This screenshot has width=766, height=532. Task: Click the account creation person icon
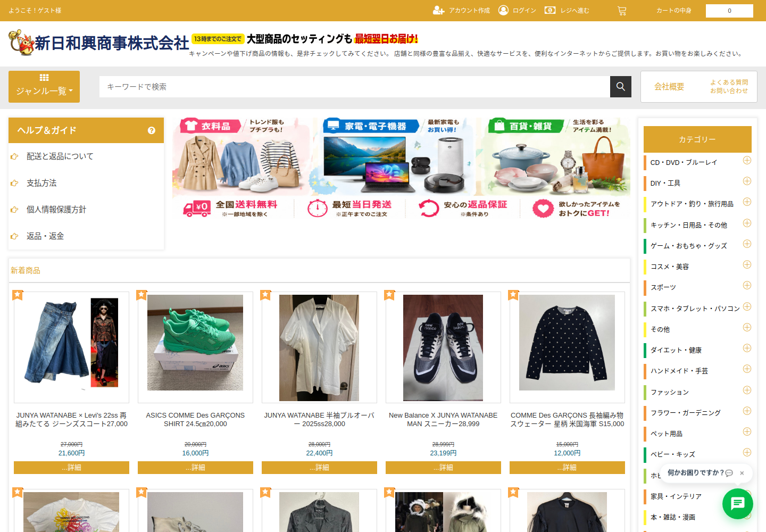point(438,10)
